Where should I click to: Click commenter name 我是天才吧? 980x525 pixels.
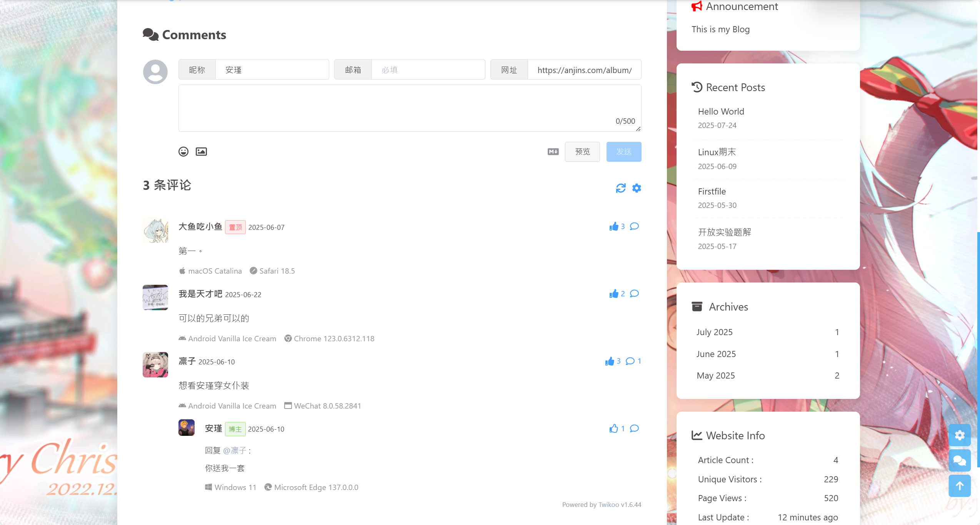pos(200,294)
